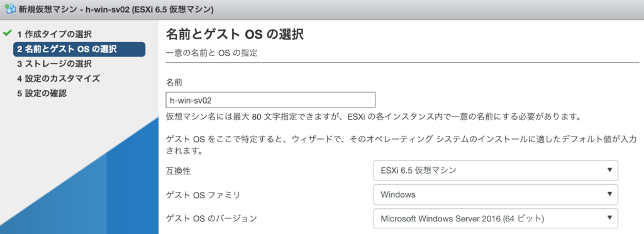
Task: Click the 名前 label above the text field
Action: pos(174,82)
